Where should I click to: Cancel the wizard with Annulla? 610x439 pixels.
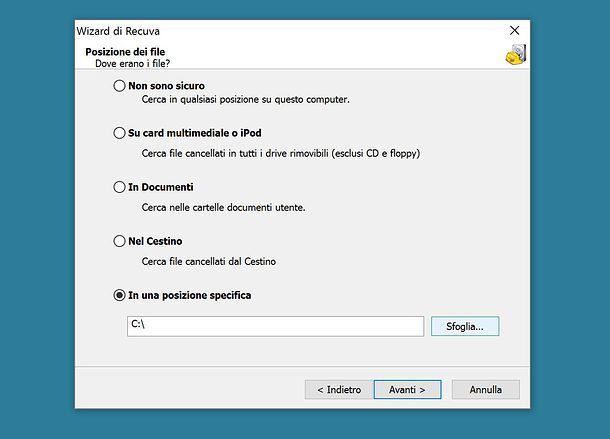[486, 390]
